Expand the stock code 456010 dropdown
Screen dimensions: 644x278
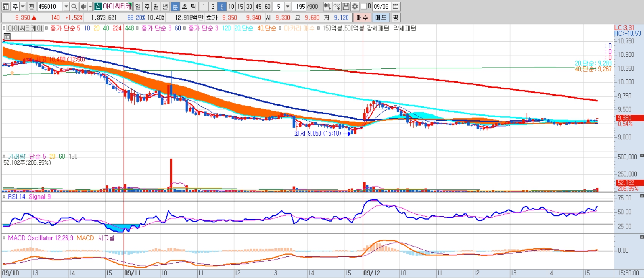66,7
